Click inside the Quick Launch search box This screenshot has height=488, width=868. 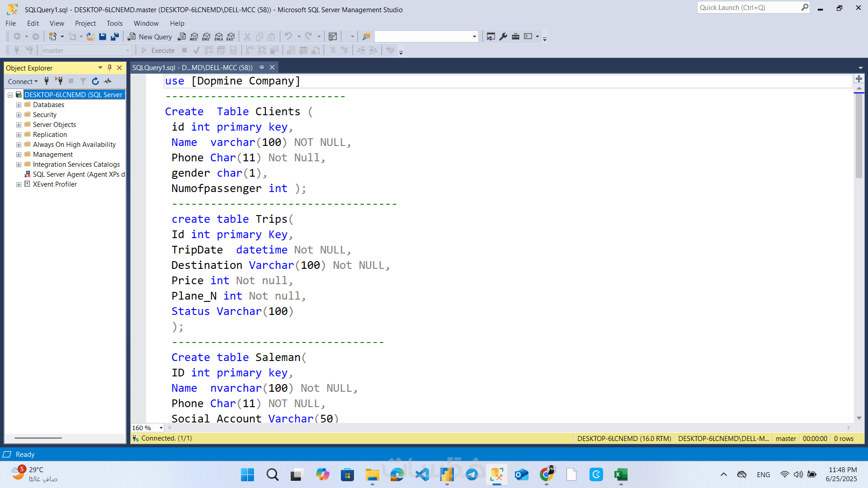[x=748, y=8]
